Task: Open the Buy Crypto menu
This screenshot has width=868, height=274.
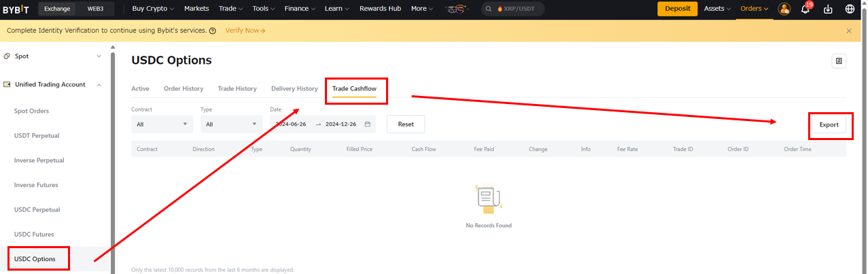Action: click(153, 9)
